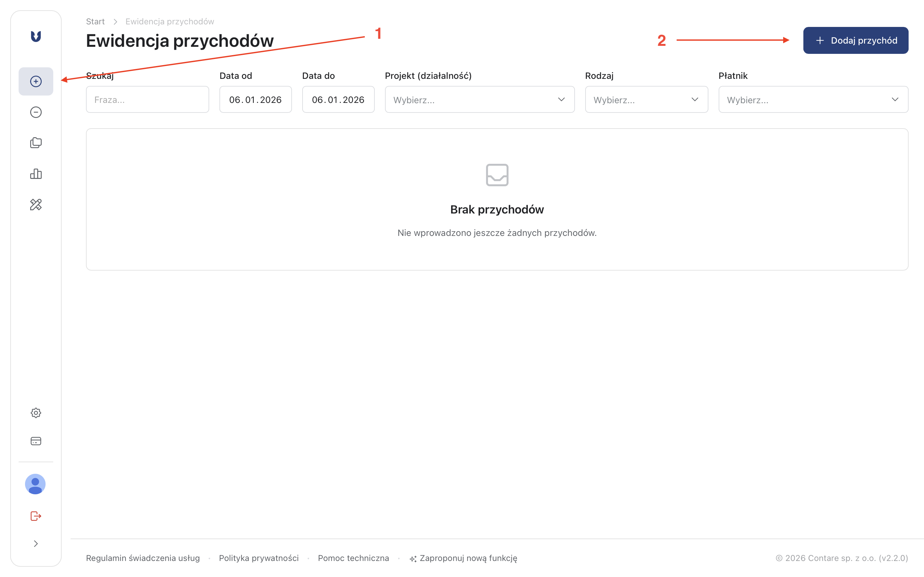Image resolution: width=924 pixels, height=577 pixels.
Task: Open the Płatnik dropdown
Action: [813, 100]
